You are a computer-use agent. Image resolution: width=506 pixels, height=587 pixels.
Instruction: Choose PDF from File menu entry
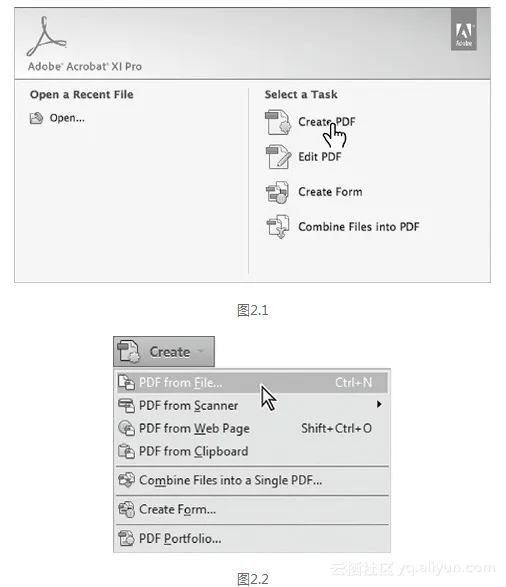252,383
